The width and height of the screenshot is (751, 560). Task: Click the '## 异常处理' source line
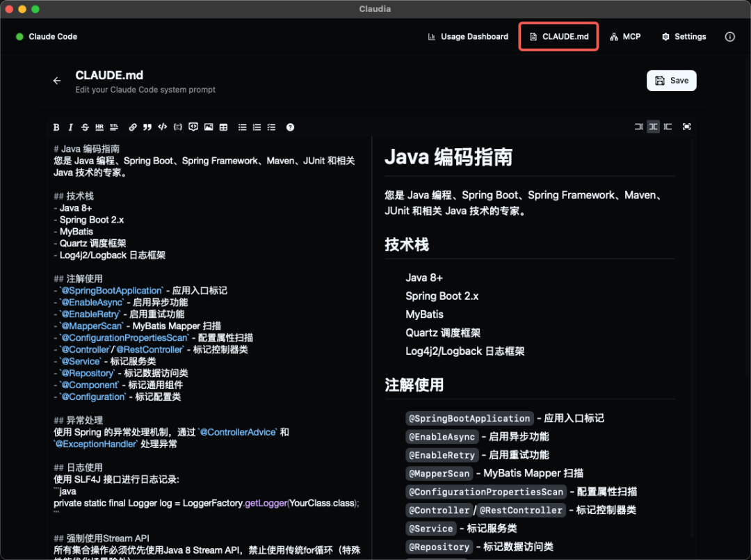pyautogui.click(x=78, y=421)
